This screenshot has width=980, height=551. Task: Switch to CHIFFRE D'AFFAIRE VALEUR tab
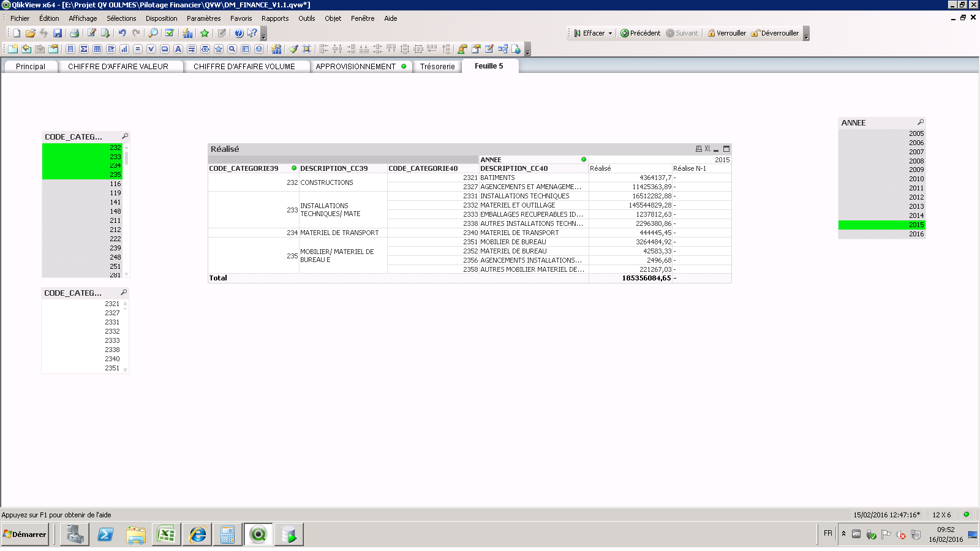118,66
